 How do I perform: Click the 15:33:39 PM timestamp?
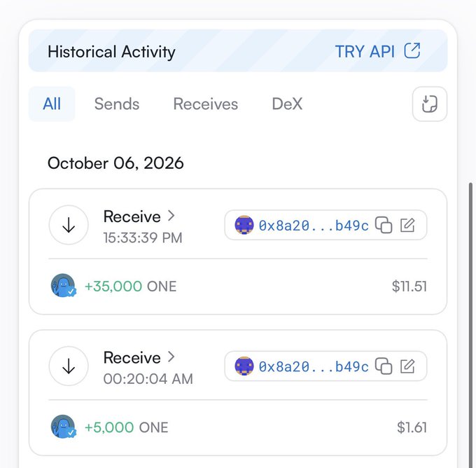(x=143, y=238)
